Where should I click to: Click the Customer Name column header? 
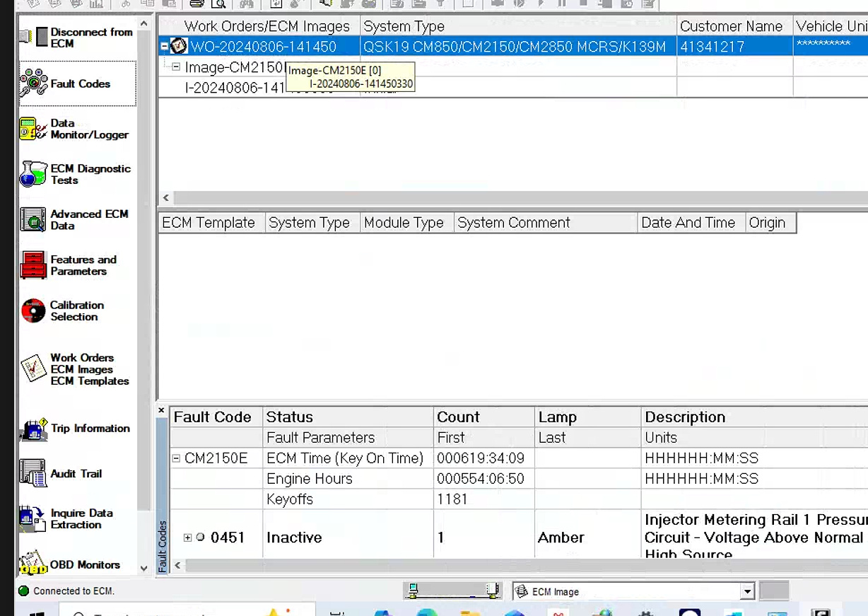(x=731, y=26)
